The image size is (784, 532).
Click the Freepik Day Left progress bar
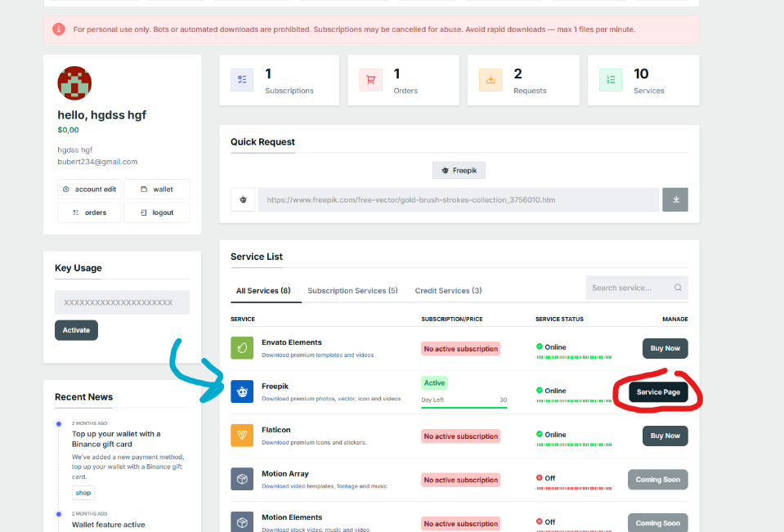pyautogui.click(x=464, y=408)
